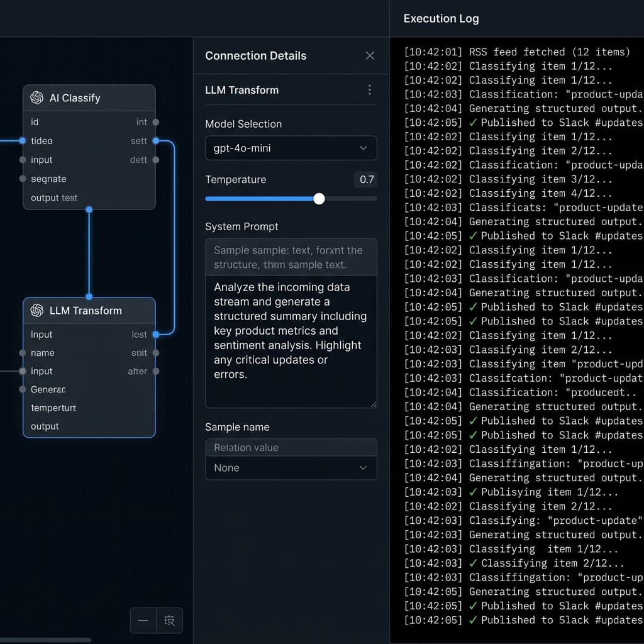This screenshot has height=644, width=644.
Task: Click the LLM Transform 'after' output port
Action: (x=156, y=371)
